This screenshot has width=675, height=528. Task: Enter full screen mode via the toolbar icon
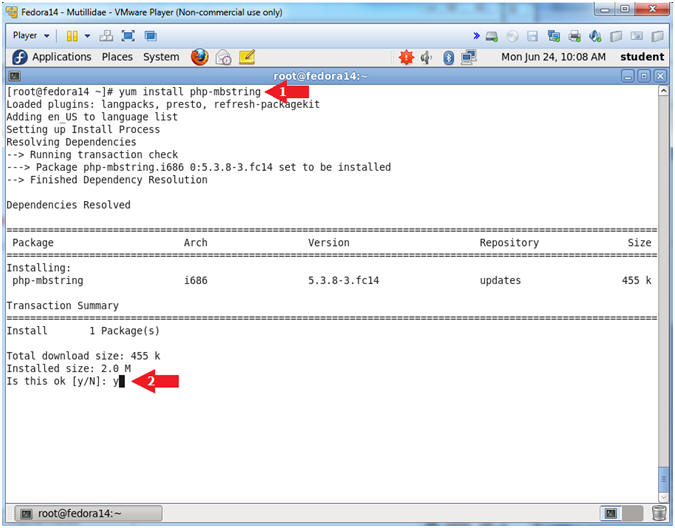click(128, 36)
